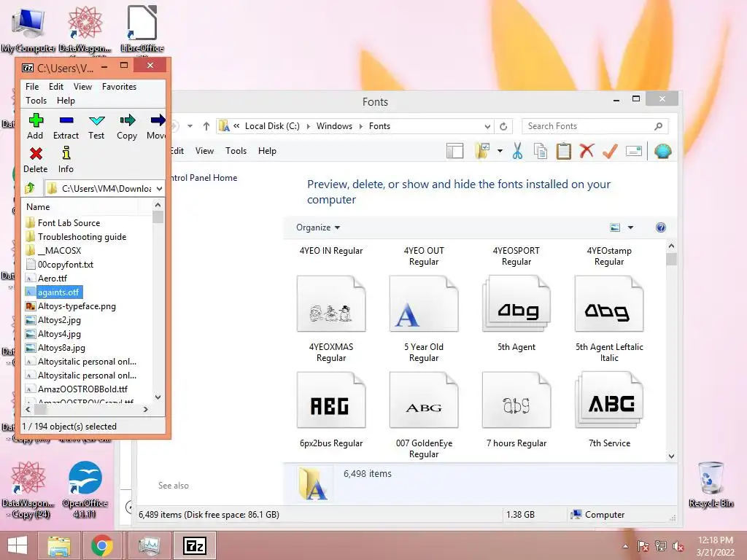Open the Help menu in Fonts window
747x560 pixels.
tap(267, 151)
